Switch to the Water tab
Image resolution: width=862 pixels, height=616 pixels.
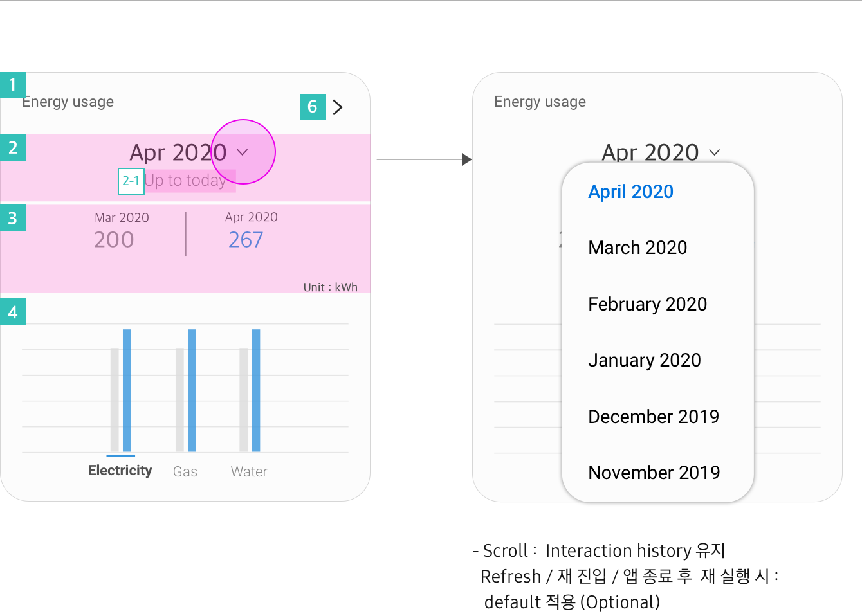pyautogui.click(x=249, y=471)
